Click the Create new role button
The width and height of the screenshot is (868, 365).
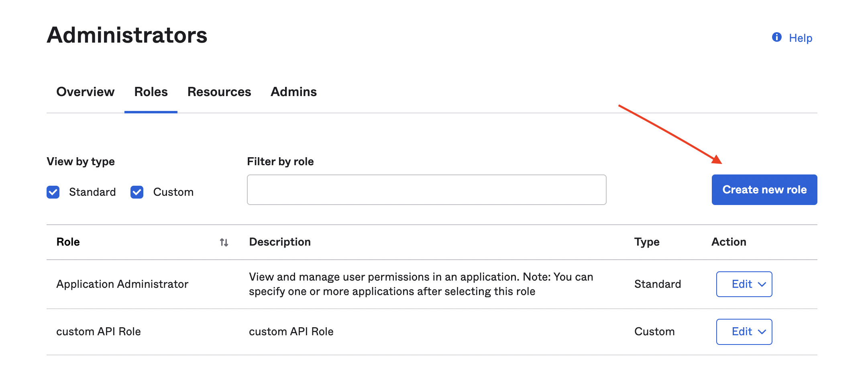[x=764, y=189]
